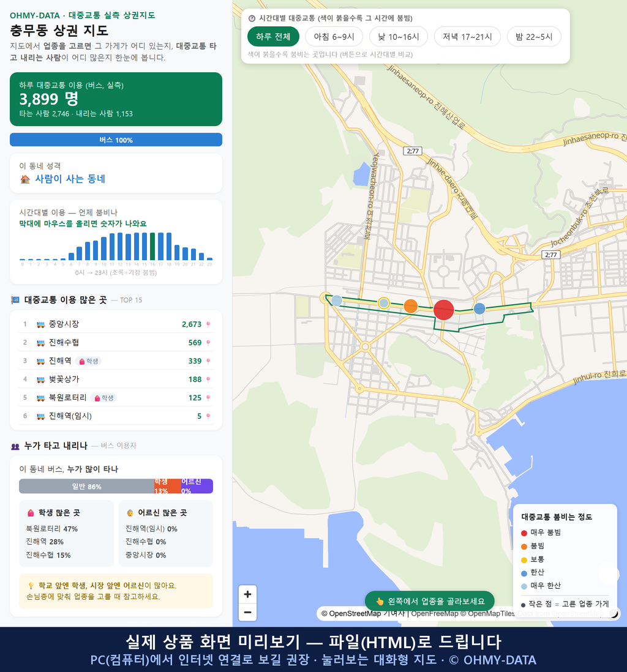Click the green peak-hour bar at 16시
This screenshot has height=672, width=627.
[x=152, y=247]
